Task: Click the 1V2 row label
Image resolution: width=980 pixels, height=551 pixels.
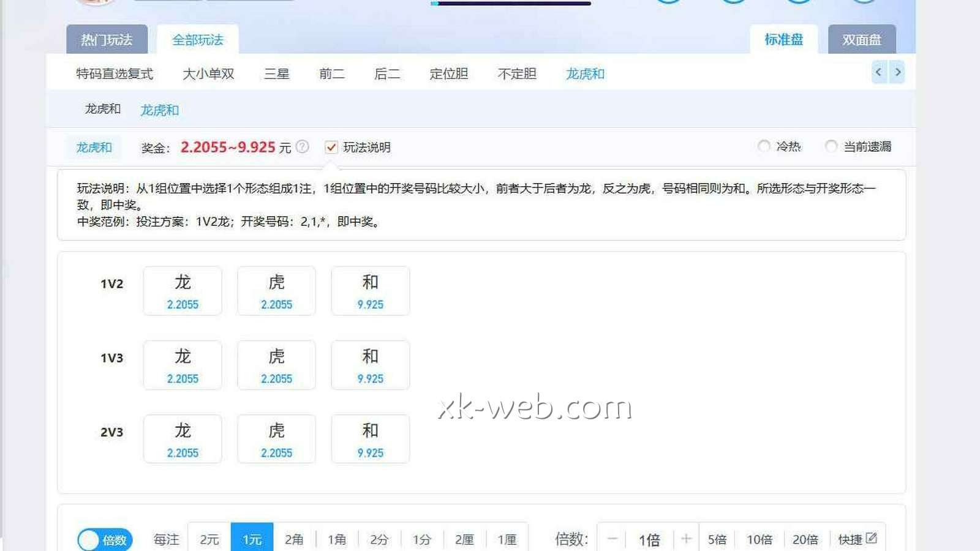Action: (x=112, y=284)
